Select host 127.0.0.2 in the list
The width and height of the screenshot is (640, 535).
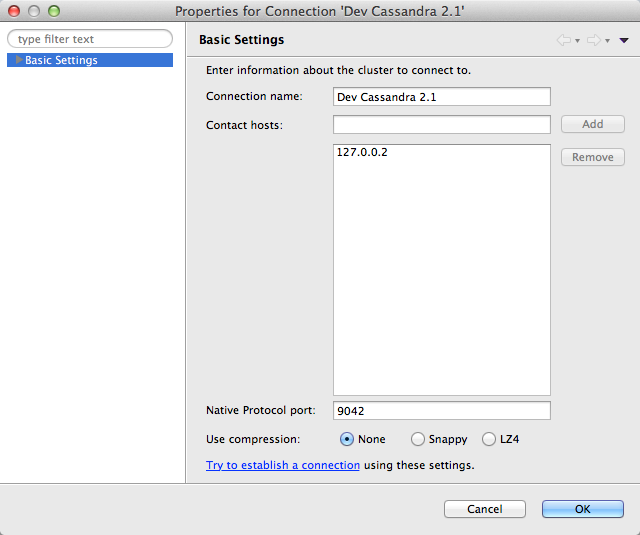point(362,152)
